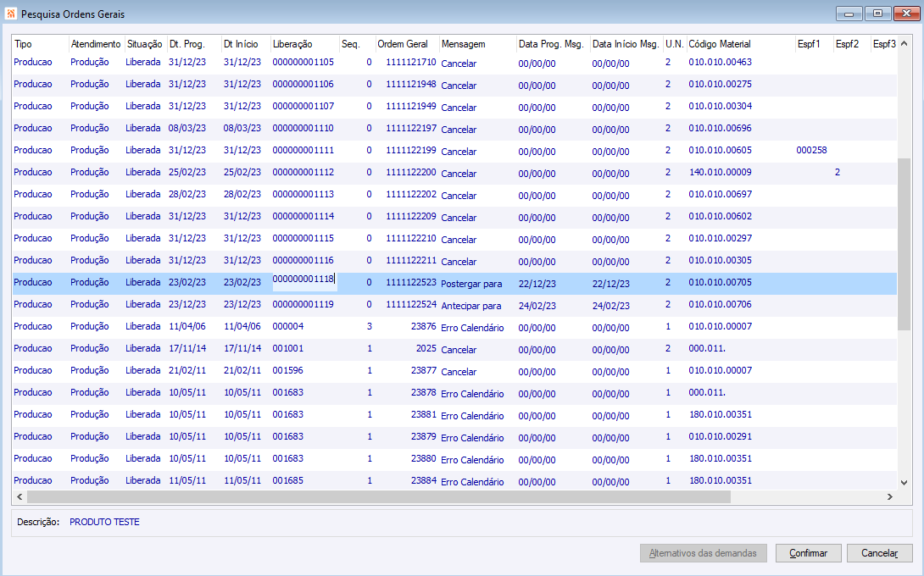
Task: Click material code 010.010.00297
Action: tap(720, 238)
